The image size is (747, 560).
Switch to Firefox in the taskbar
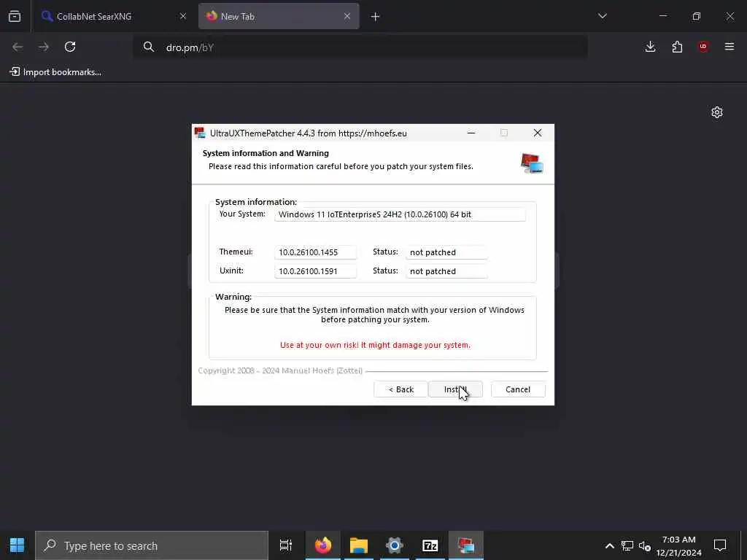323,545
